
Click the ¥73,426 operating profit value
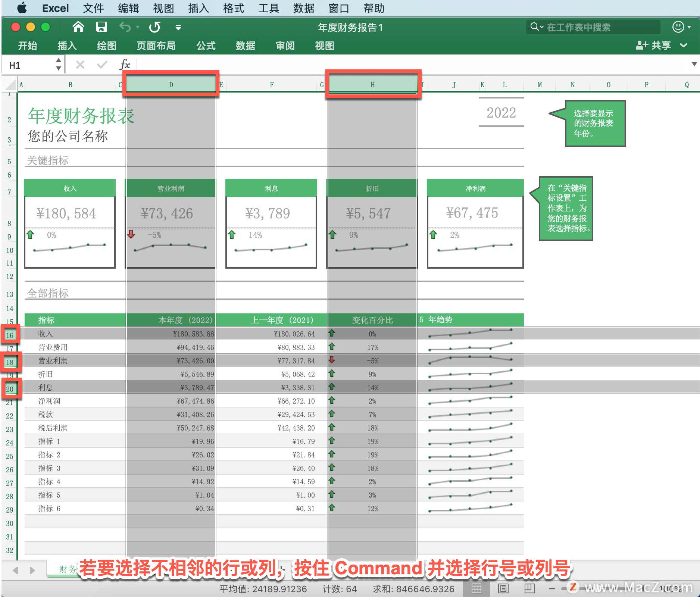point(167,213)
